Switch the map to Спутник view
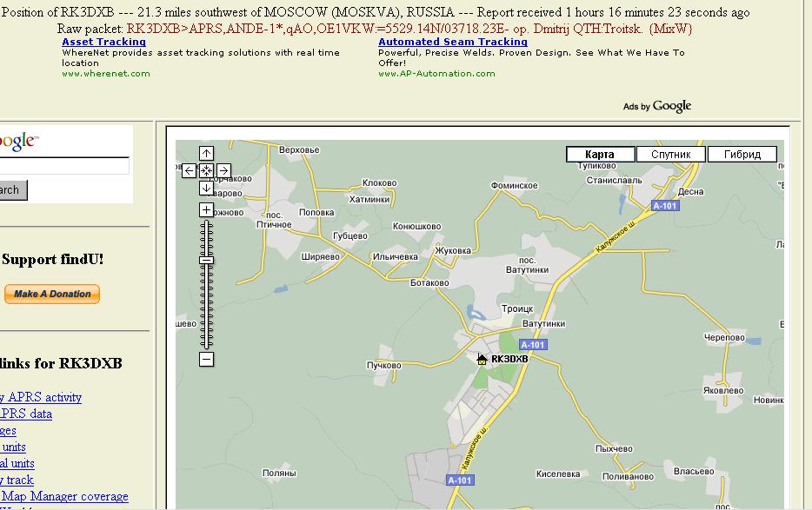 670,155
